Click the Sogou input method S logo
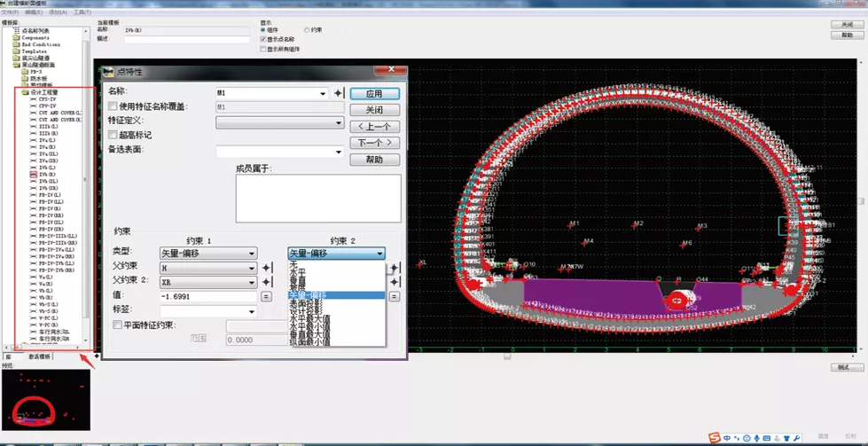Screen dimensions: 868x446 [x=716, y=438]
